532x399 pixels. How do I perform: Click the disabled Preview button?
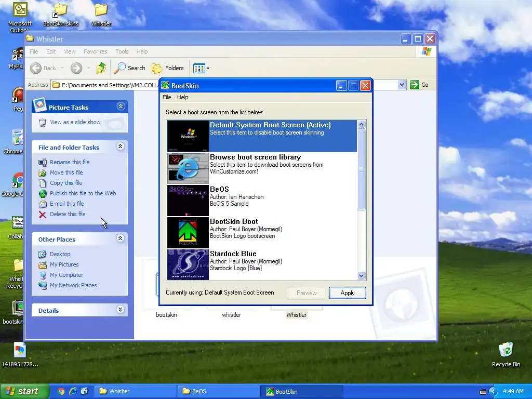(307, 293)
